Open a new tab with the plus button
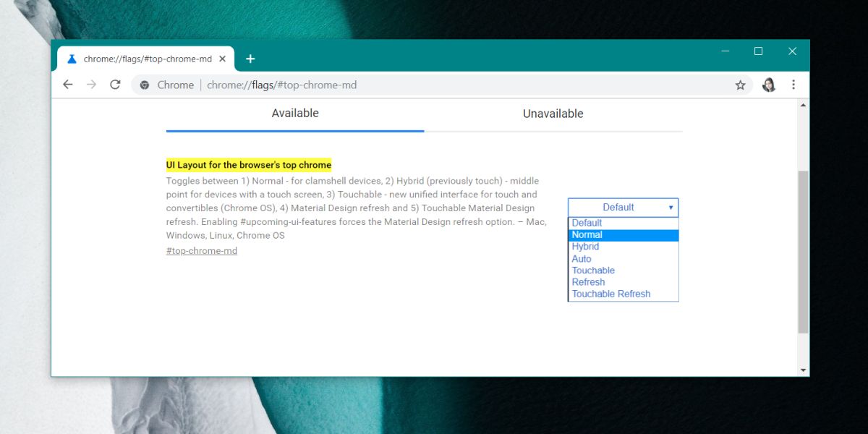This screenshot has width=868, height=434. [x=250, y=59]
